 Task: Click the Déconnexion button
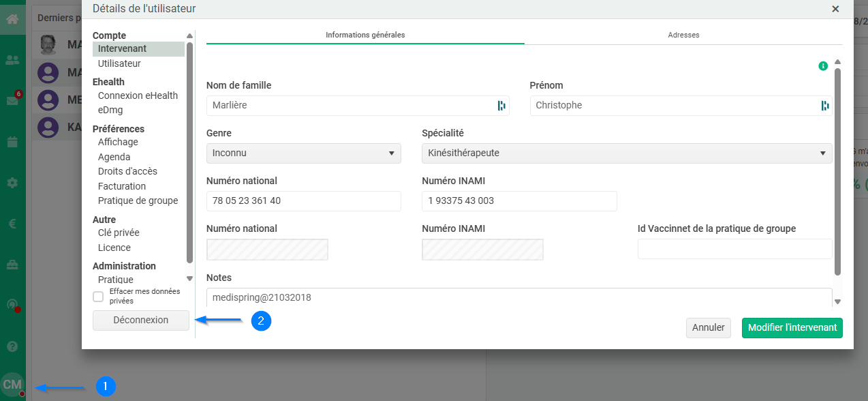pyautogui.click(x=141, y=321)
